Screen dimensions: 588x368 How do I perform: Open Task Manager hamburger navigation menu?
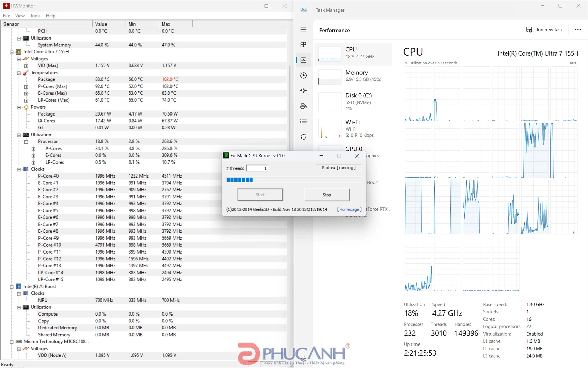(304, 30)
